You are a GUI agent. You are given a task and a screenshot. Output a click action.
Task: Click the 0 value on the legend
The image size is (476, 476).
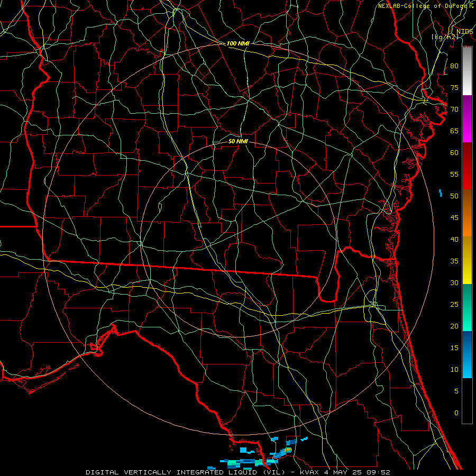coord(456,413)
